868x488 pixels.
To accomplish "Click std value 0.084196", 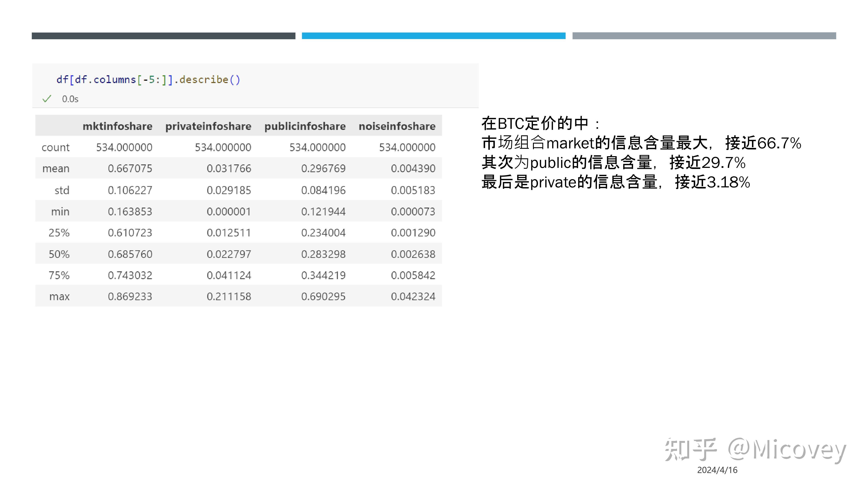I will click(x=324, y=190).
